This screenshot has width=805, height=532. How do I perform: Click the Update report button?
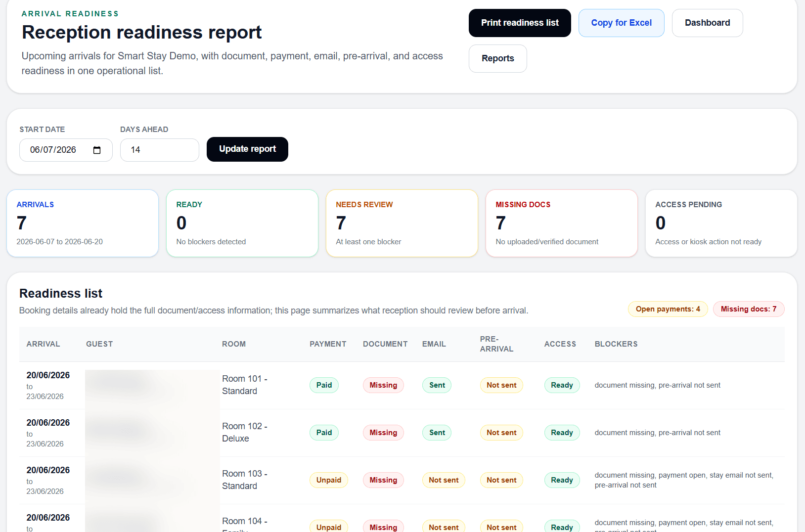point(247,149)
